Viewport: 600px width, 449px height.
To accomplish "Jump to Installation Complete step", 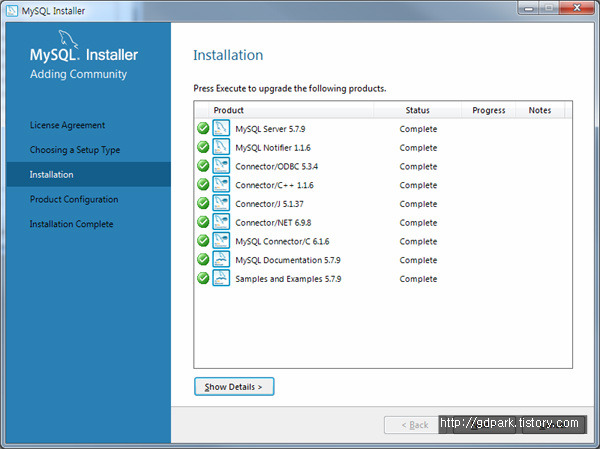I will point(72,224).
